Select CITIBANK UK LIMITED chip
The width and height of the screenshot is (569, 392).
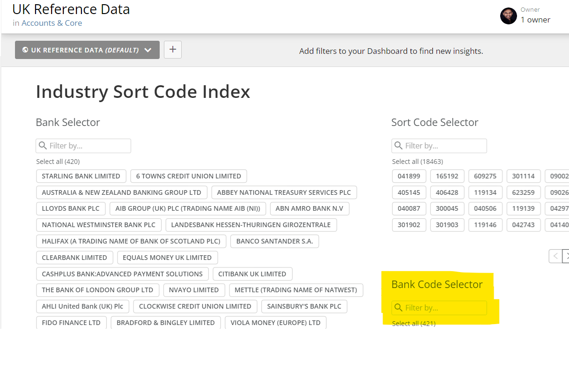[x=252, y=274]
